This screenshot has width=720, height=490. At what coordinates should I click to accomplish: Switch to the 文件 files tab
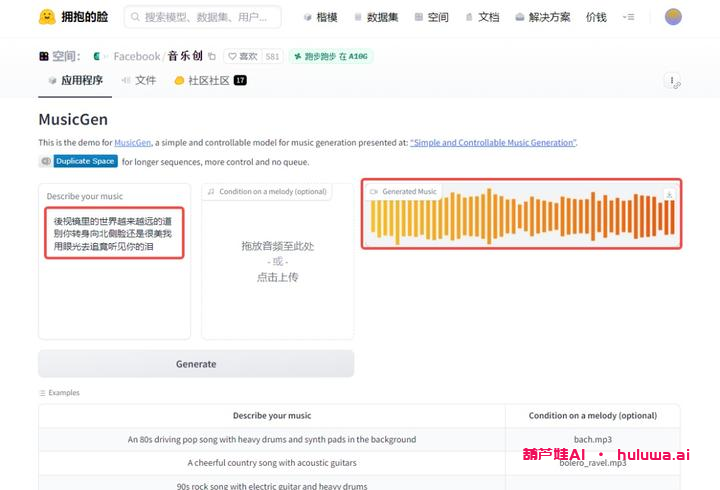pyautogui.click(x=139, y=81)
